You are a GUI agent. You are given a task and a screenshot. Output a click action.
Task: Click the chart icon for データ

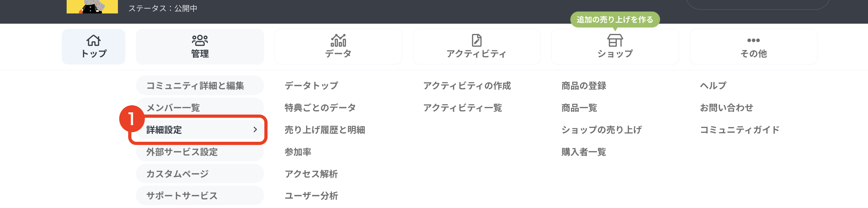point(338,40)
